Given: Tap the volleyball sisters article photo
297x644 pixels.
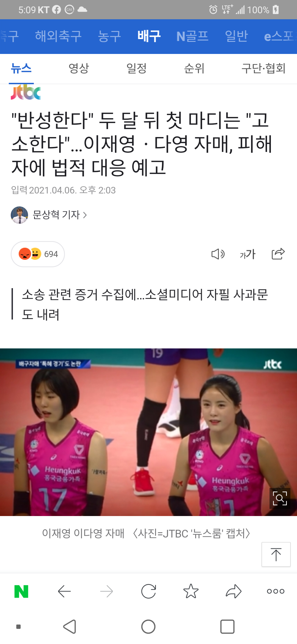Looking at the screenshot, I should (148, 432).
